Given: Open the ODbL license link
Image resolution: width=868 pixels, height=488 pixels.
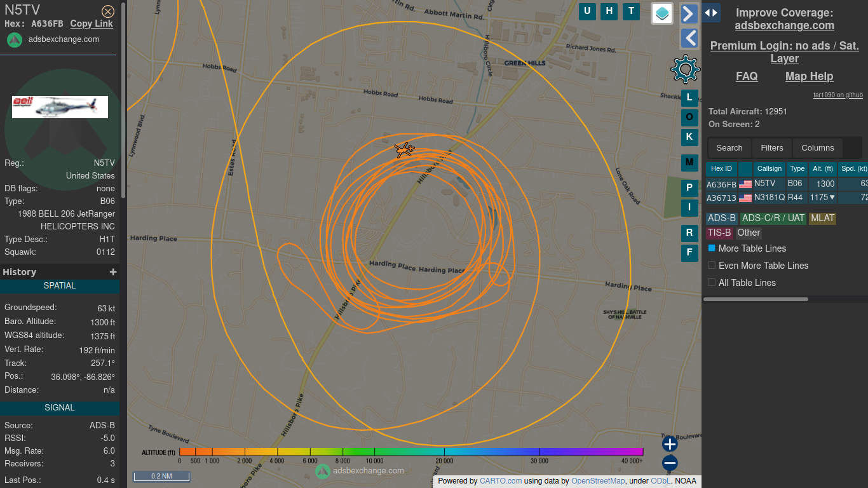Looking at the screenshot, I should pos(660,481).
